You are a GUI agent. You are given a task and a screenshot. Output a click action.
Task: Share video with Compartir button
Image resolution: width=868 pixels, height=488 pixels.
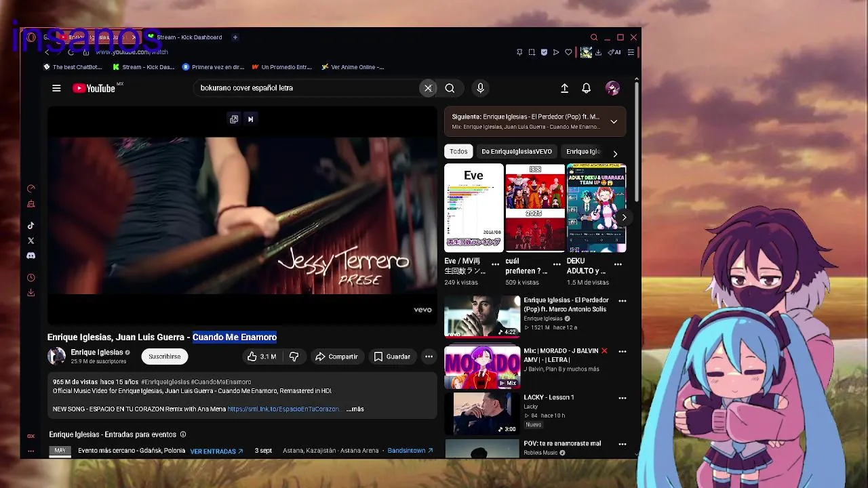click(337, 357)
